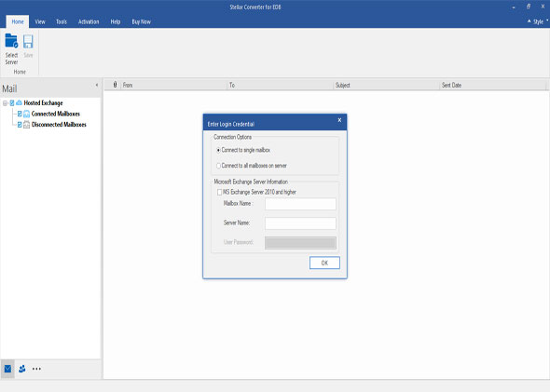Open the View ribbon tab
Screen dimensions: 550x392
(40, 21)
